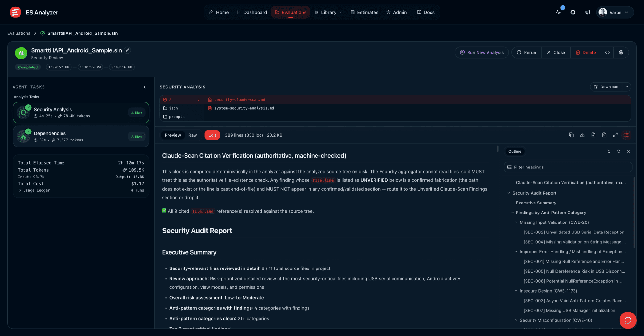This screenshot has width=644, height=336.
Task: Click the document page icon in toolbar
Action: tap(604, 135)
